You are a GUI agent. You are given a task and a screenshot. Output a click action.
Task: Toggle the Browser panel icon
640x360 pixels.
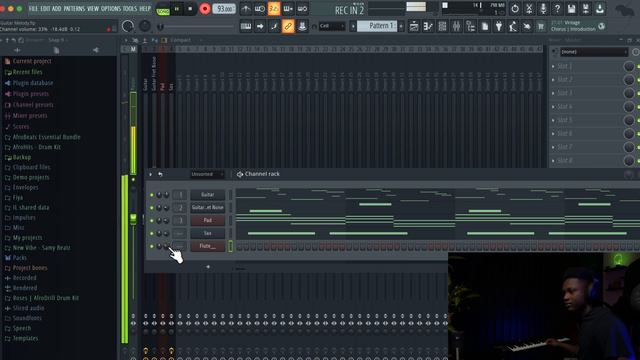point(471,27)
